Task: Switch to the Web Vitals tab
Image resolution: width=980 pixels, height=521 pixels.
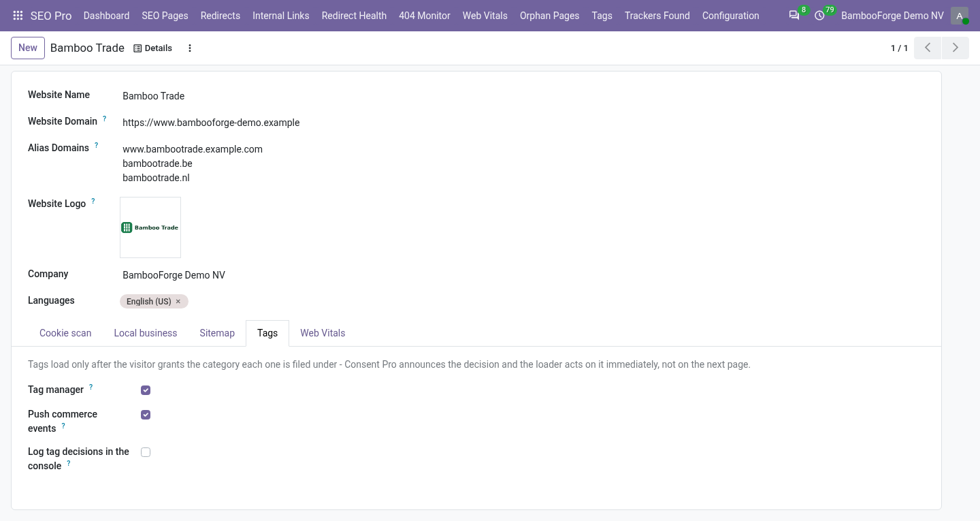Action: pyautogui.click(x=323, y=333)
